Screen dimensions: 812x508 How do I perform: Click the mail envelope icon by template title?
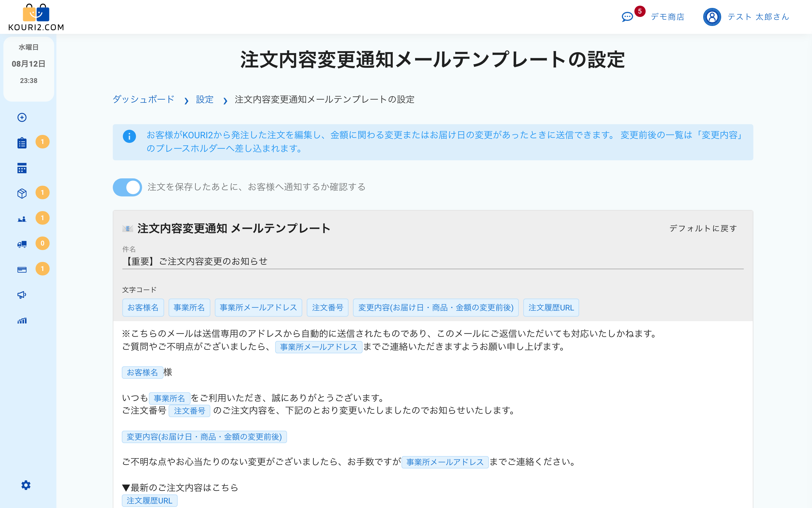127,229
